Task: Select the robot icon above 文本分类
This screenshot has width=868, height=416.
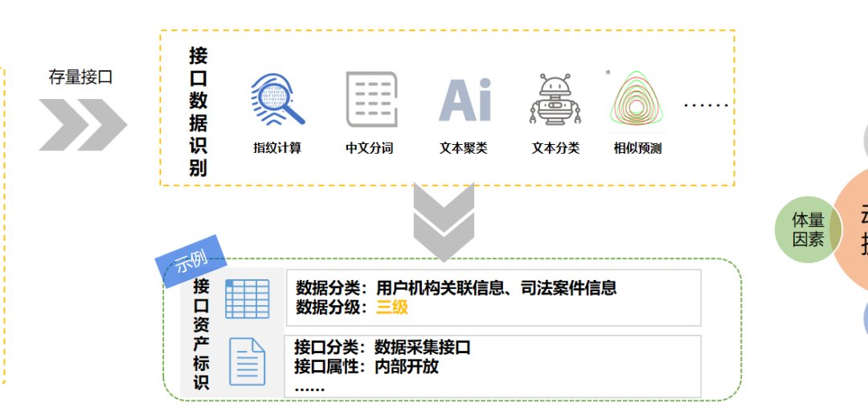Action: pos(555,99)
